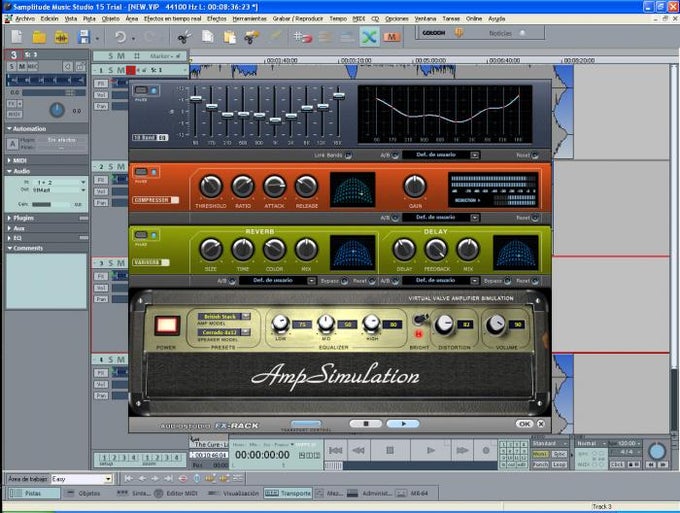Open the speaker model dropdown on amp
680x513 pixels.
click(x=246, y=332)
